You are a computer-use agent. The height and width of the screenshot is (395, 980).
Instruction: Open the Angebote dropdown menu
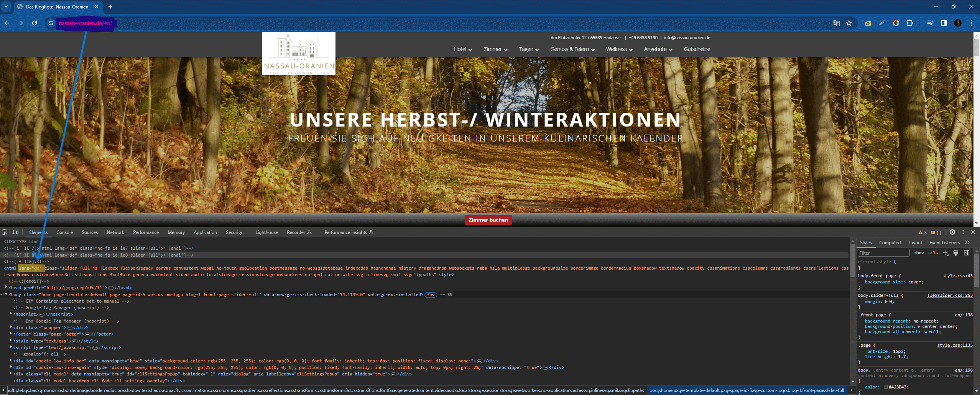click(x=658, y=49)
